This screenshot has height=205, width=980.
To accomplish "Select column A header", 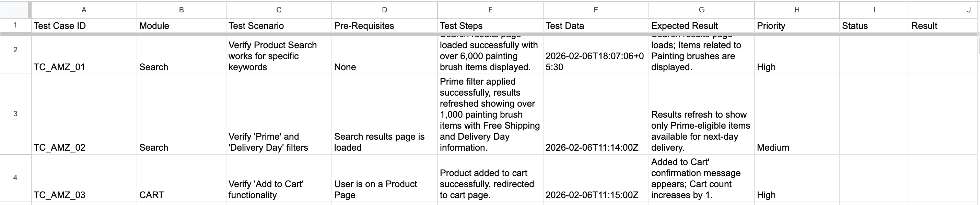I will coord(84,10).
